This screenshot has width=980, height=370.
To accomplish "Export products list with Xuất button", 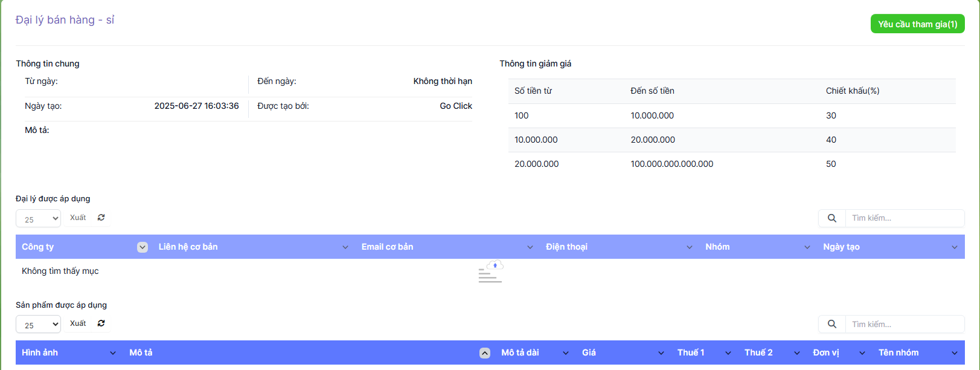I will click(x=78, y=323).
